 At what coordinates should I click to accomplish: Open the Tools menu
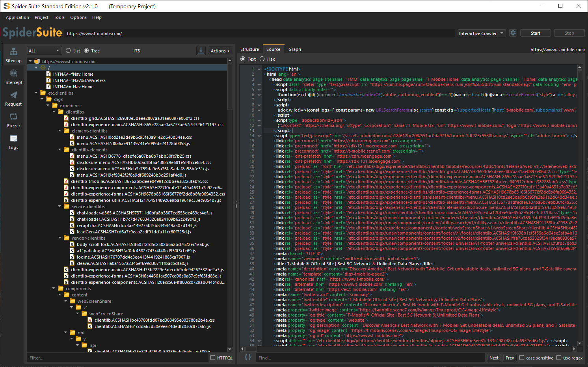(59, 17)
